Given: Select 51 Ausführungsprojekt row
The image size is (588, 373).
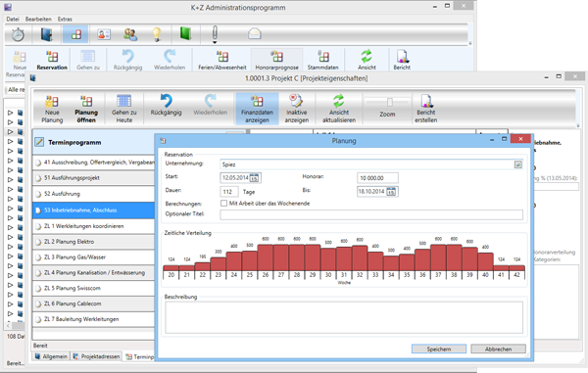Looking at the screenshot, I should click(94, 178).
